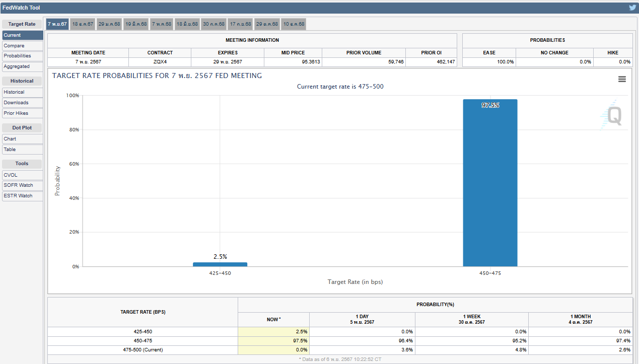Screen dimensions: 639x364
Task: Switch to the 29 ม.ค.68 meeting tab
Action: [109, 24]
